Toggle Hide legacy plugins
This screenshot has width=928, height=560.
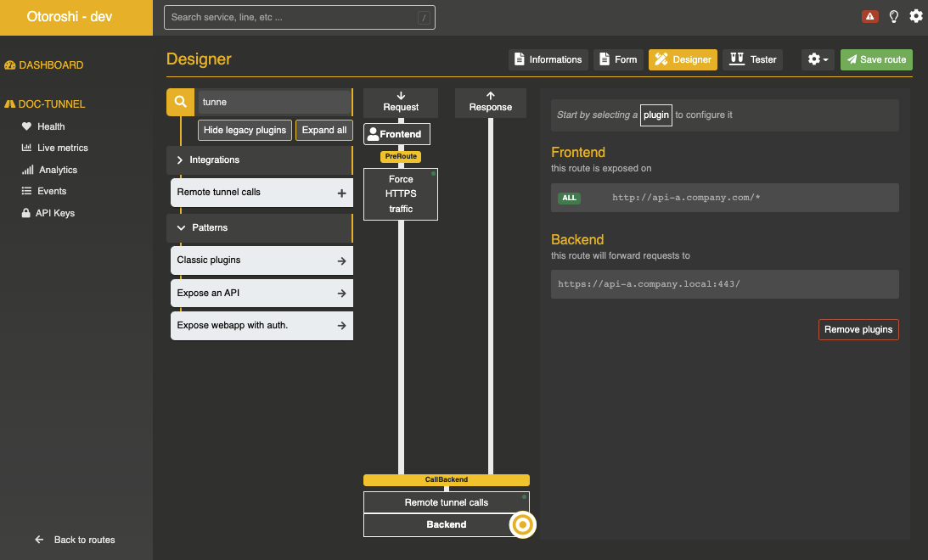pos(245,130)
